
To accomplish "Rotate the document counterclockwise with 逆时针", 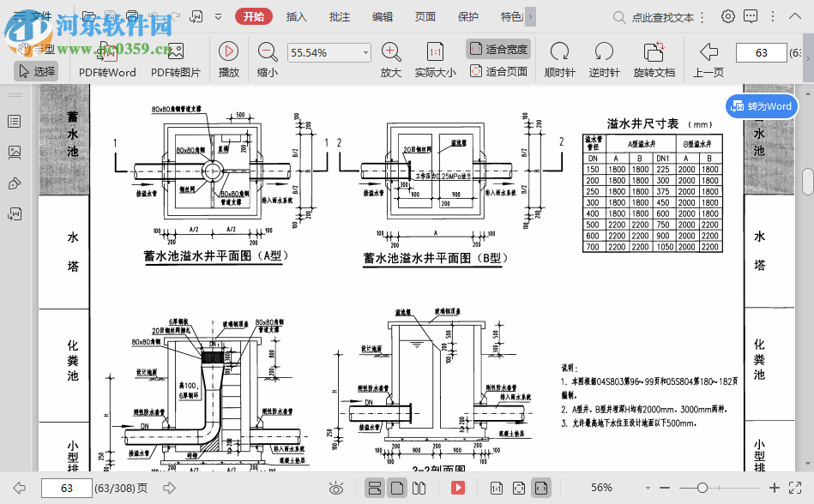I will click(x=603, y=61).
